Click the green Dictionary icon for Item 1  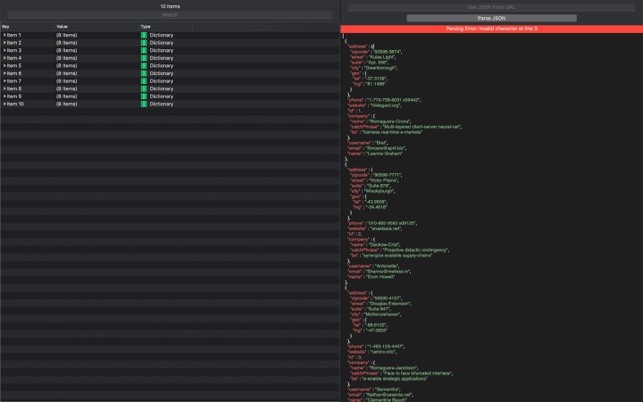(144, 35)
